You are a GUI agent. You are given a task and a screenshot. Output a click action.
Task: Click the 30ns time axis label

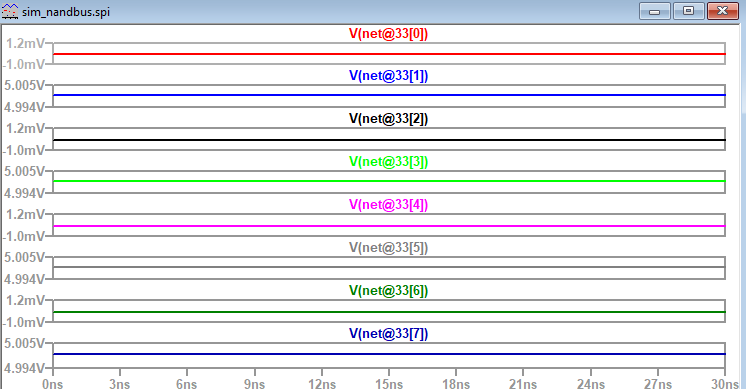click(725, 383)
